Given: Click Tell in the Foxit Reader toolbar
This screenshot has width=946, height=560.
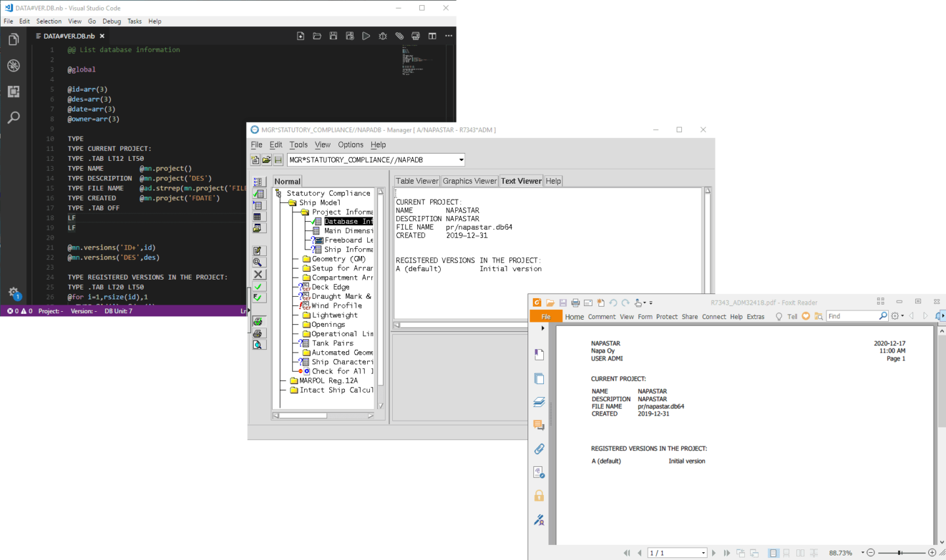Looking at the screenshot, I should point(792,316).
